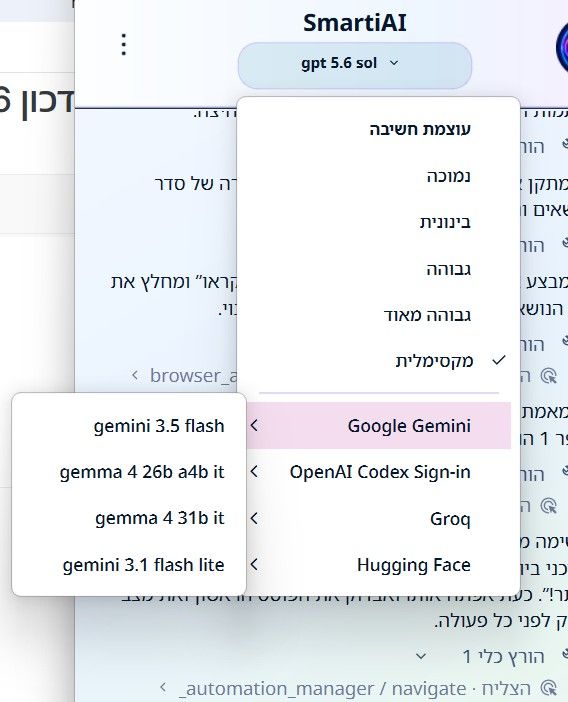
Task: Expand the Google Gemini provider submenu
Action: pos(379,425)
